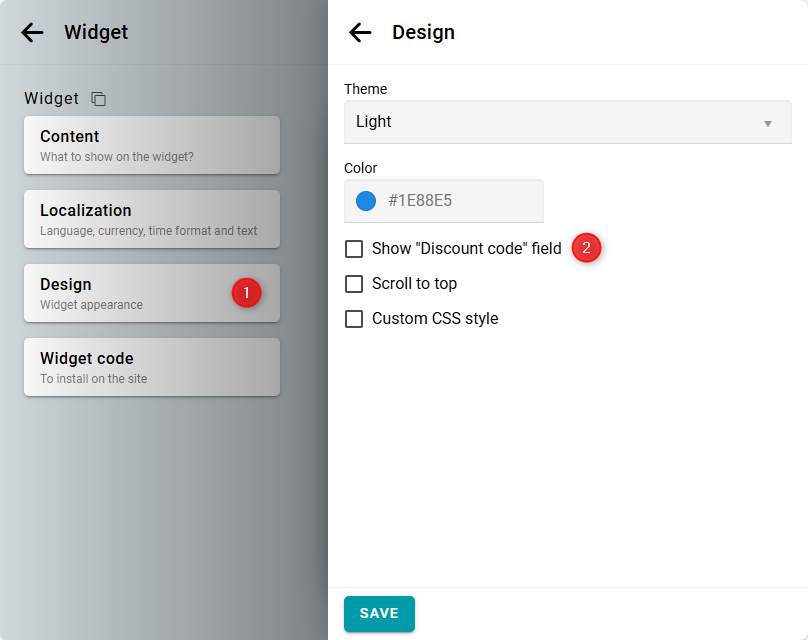808x640 pixels.
Task: Open the Design widget appearance card
Action: [x=130, y=293]
